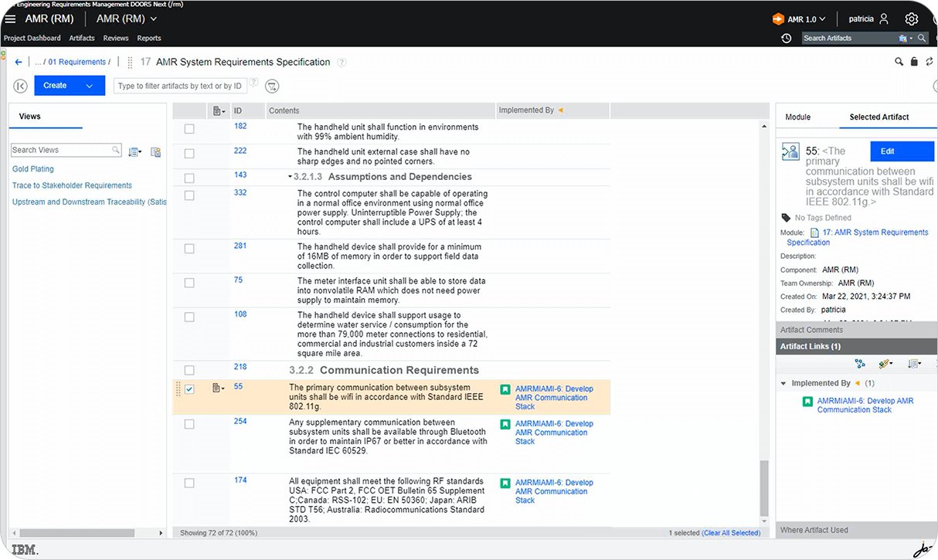This screenshot has width=938, height=560.
Task: Click Clear All Selected link
Action: pyautogui.click(x=731, y=533)
